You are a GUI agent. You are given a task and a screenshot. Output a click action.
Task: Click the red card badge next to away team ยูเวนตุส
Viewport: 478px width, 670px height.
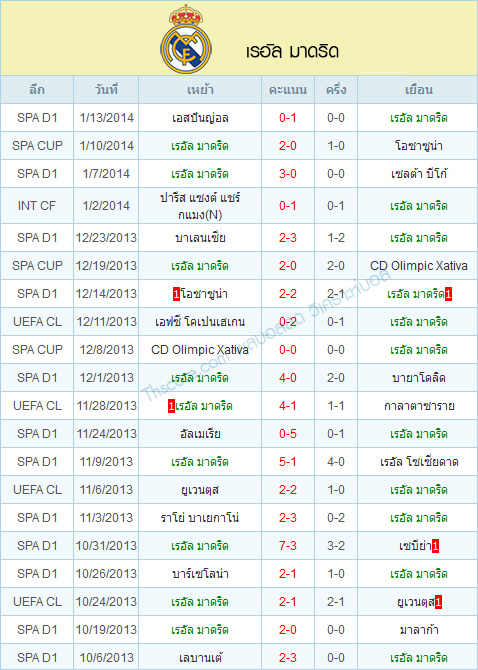coord(438,602)
